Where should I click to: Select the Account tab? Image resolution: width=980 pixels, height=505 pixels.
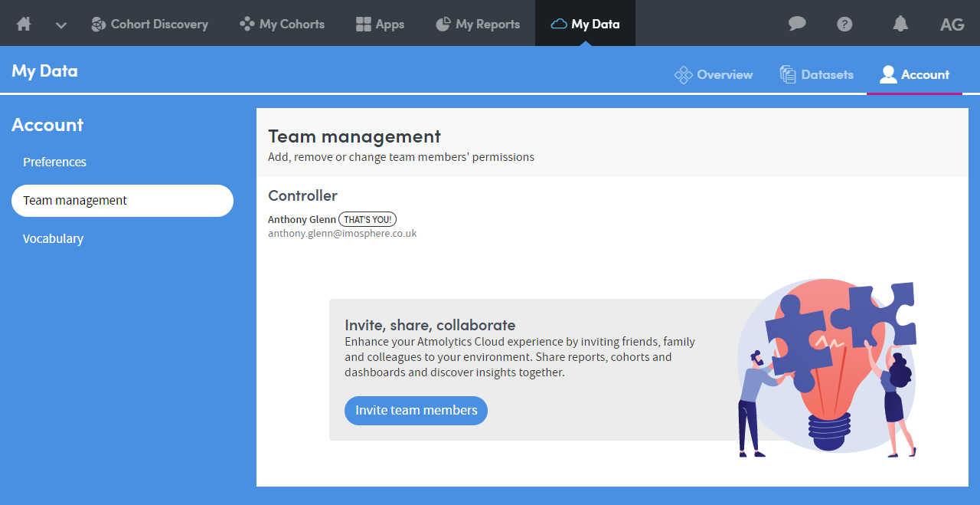point(914,74)
